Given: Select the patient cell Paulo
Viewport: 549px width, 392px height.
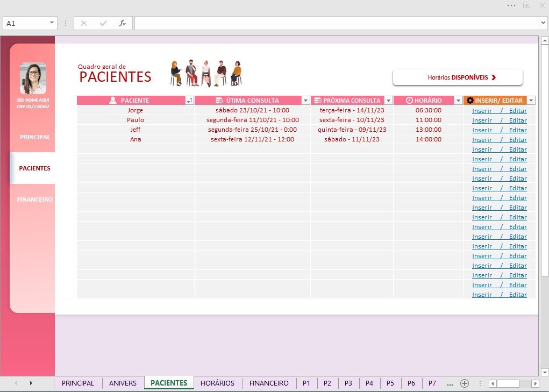Looking at the screenshot, I should click(x=136, y=120).
